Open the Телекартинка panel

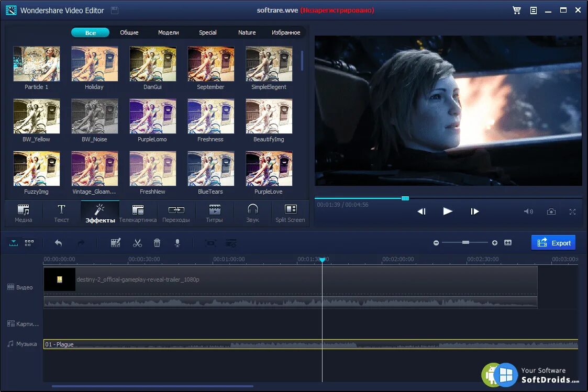coord(138,213)
